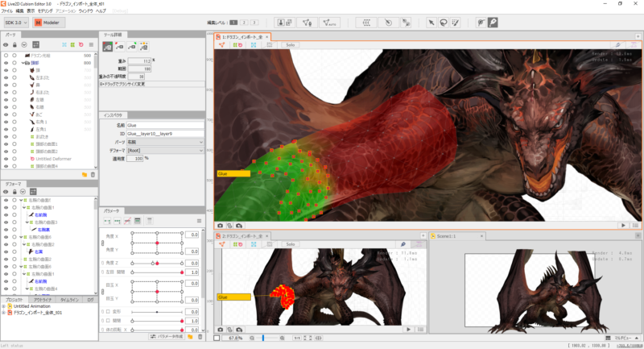644x349 pixels.
Task: Click the Modeler mode button
Action: point(49,23)
